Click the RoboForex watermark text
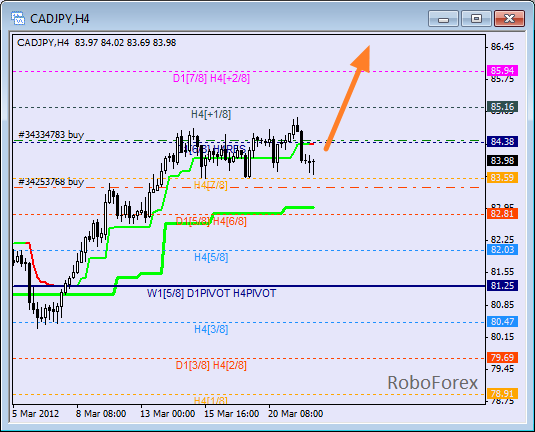 point(433,383)
